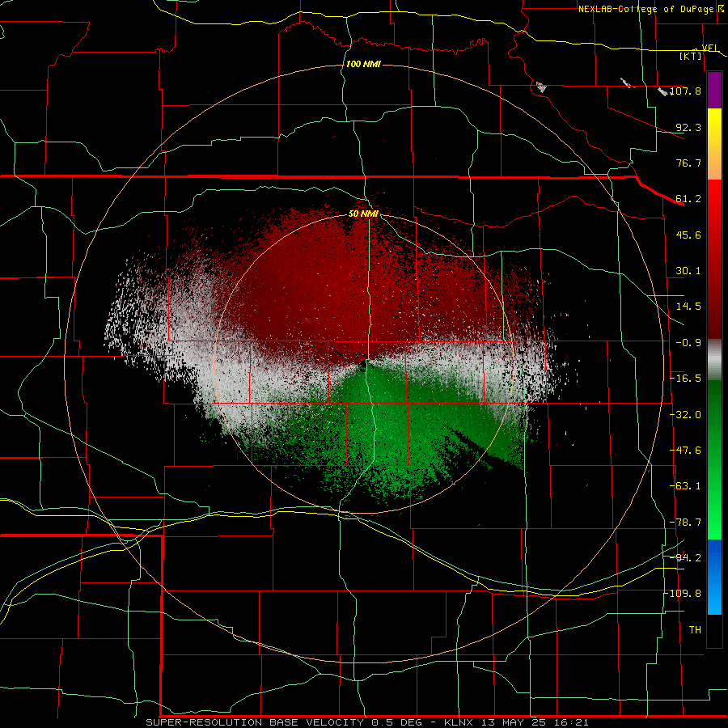Pick the gray near-zero segment of the color bar
This screenshot has height=728, width=728.
tap(714, 360)
